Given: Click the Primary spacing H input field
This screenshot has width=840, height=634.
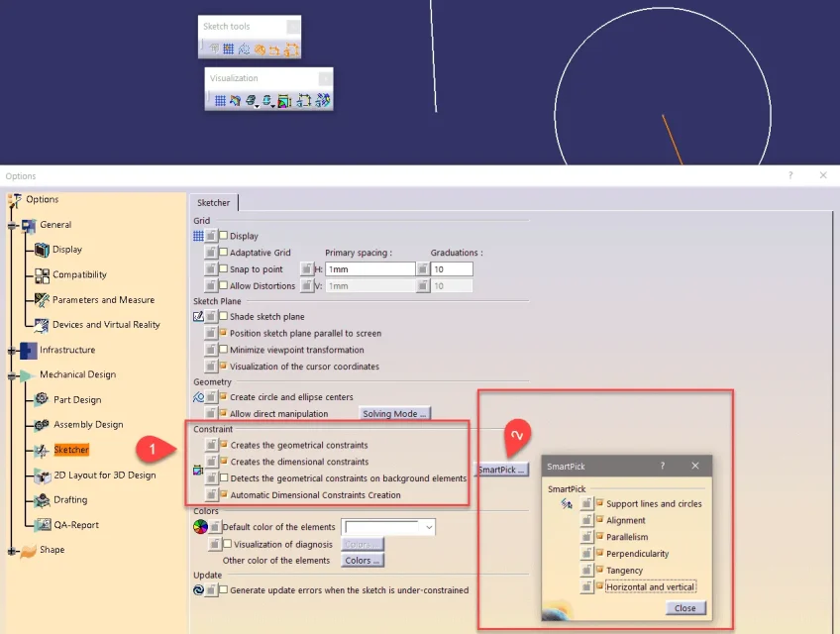Looking at the screenshot, I should coord(369,268).
